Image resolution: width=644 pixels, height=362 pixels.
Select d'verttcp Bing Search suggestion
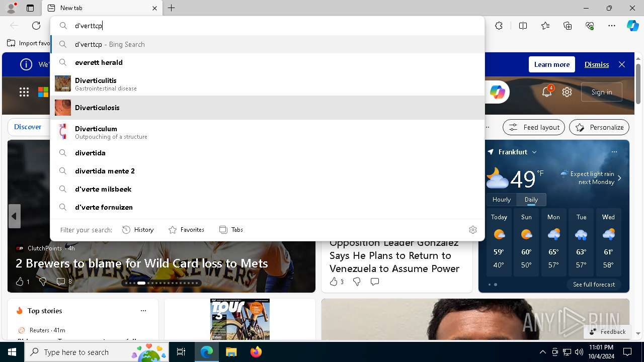click(267, 44)
